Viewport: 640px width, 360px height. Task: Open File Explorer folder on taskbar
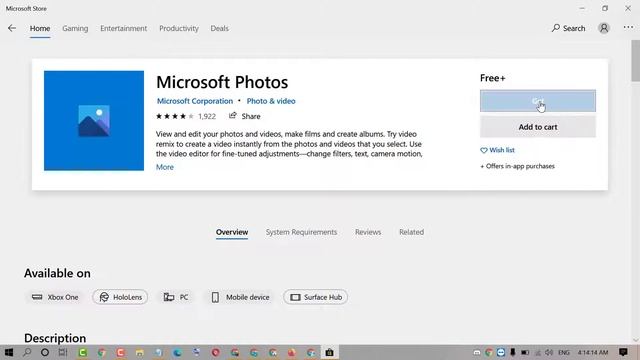[x=140, y=353]
